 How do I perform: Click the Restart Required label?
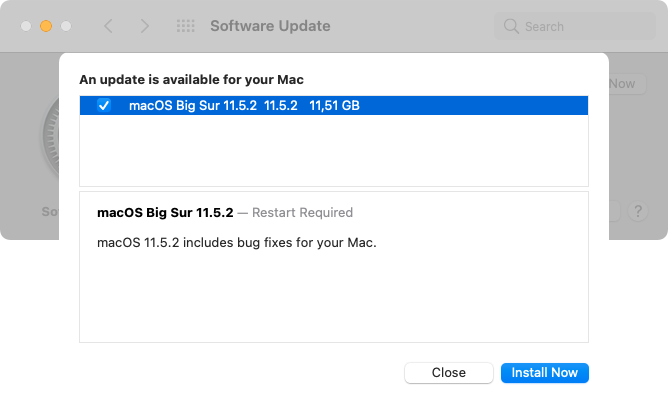click(x=302, y=213)
